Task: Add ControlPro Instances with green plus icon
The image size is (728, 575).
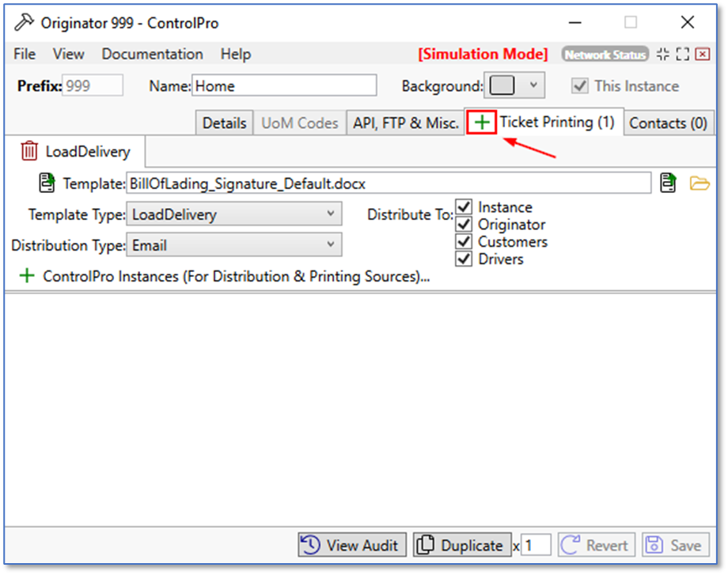Action: pyautogui.click(x=28, y=276)
